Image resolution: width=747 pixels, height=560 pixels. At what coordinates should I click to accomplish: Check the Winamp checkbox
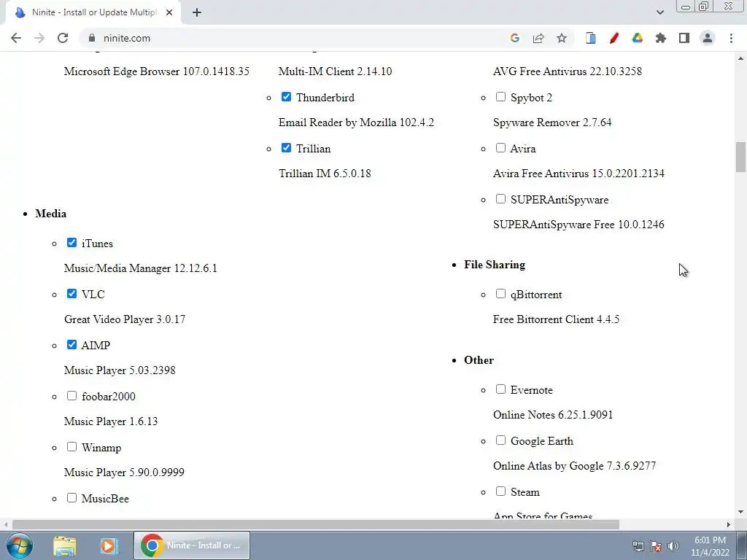(72, 447)
